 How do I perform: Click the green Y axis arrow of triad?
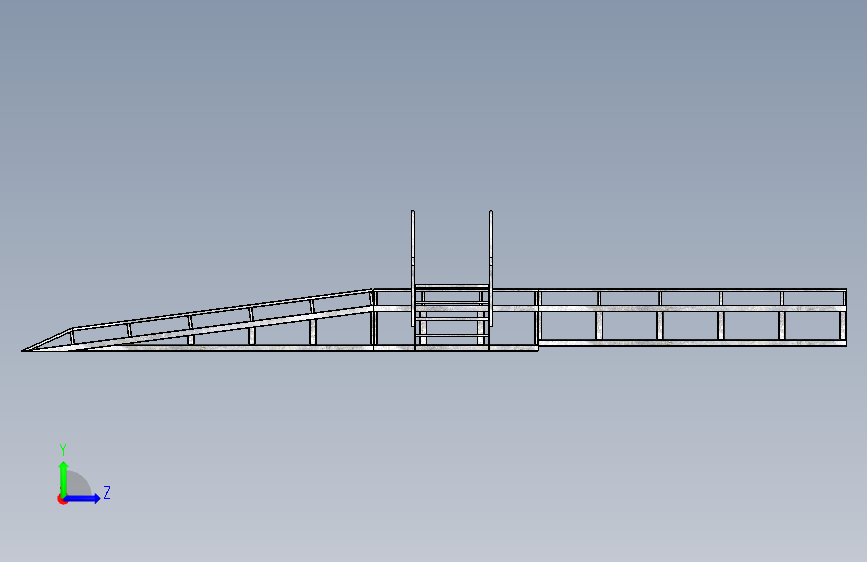tap(64, 478)
